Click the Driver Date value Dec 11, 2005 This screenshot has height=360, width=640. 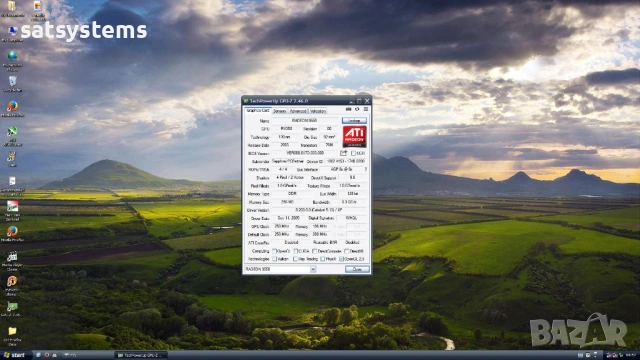[x=288, y=218]
